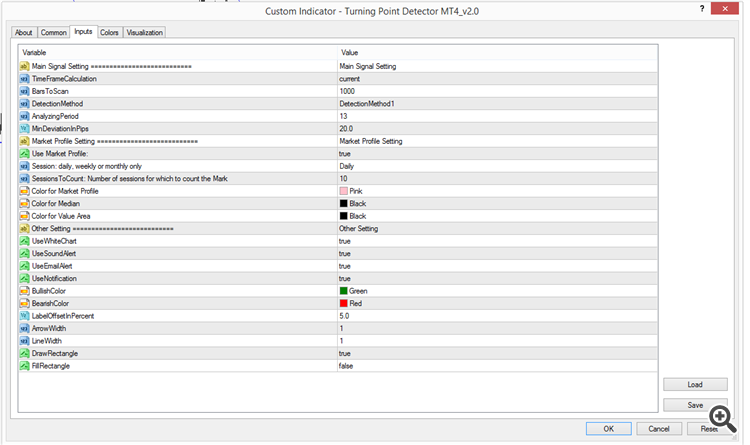Click the boolean icon beside DrawRectangle
This screenshot has height=445, width=750.
tap(24, 353)
